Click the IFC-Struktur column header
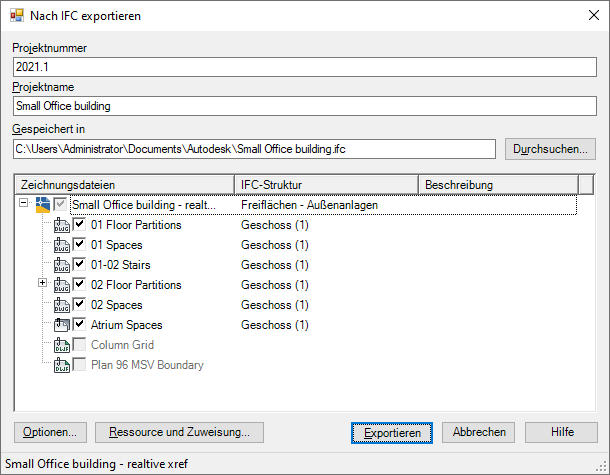Viewport: 610px width, 475px height. pos(325,185)
